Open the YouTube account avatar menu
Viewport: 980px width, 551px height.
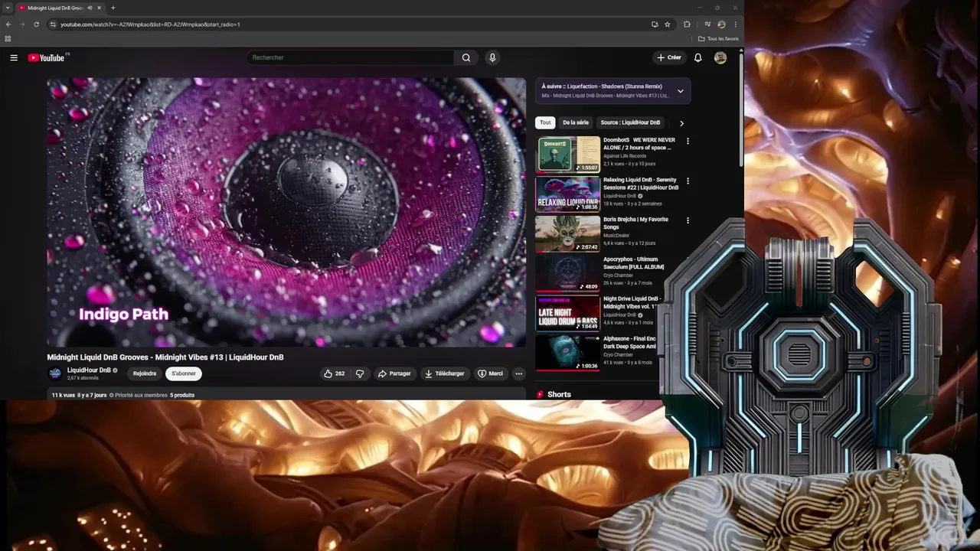coord(720,57)
